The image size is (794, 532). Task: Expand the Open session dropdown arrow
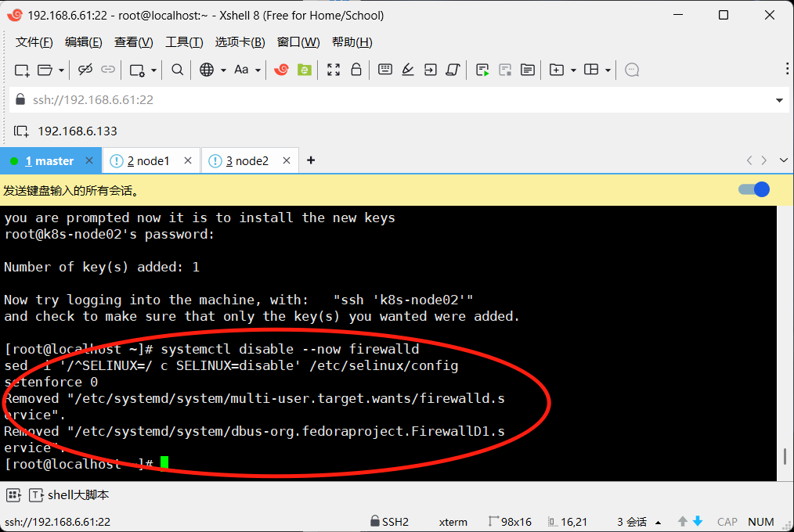click(61, 70)
